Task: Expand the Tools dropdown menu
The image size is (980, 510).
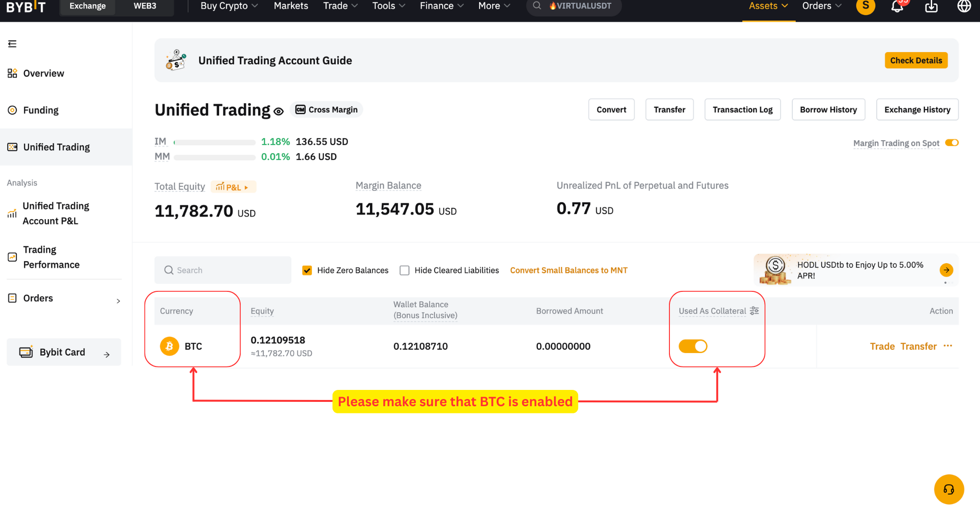Action: click(389, 6)
